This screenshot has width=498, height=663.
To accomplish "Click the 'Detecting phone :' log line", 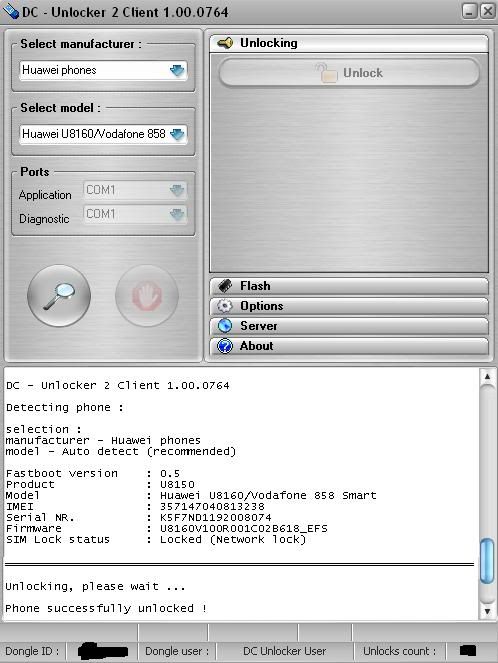I will 65,408.
